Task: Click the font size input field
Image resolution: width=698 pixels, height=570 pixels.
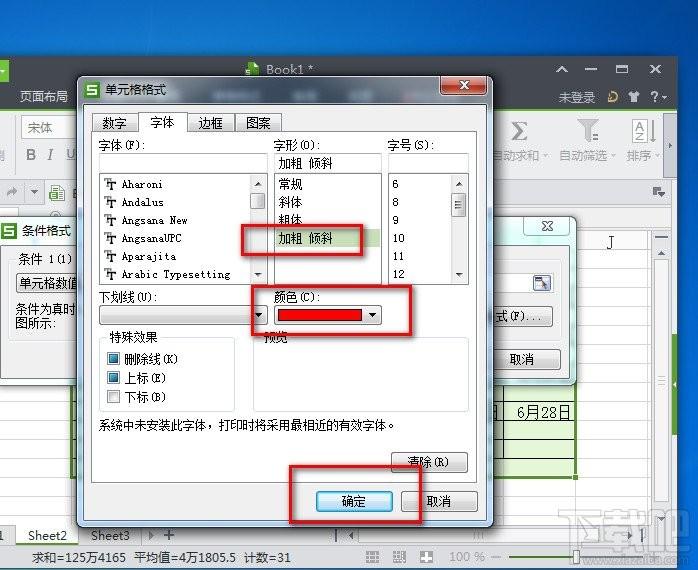Action: click(428, 163)
